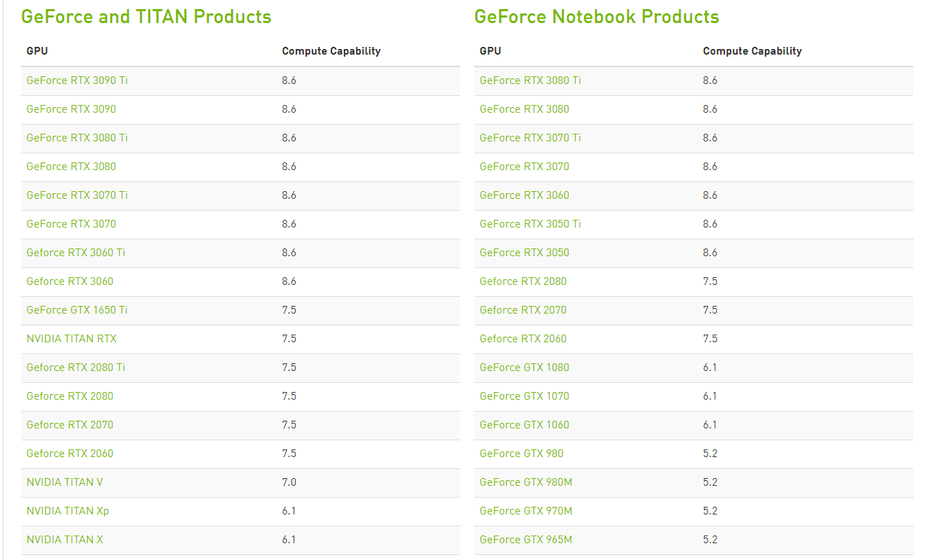The image size is (931, 560).
Task: Open Geforce RTX 2060 in the TITAN Products table
Action: [x=70, y=454]
